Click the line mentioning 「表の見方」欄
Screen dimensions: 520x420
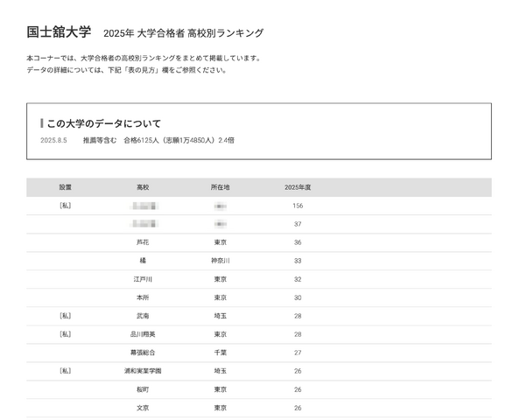tap(127, 70)
